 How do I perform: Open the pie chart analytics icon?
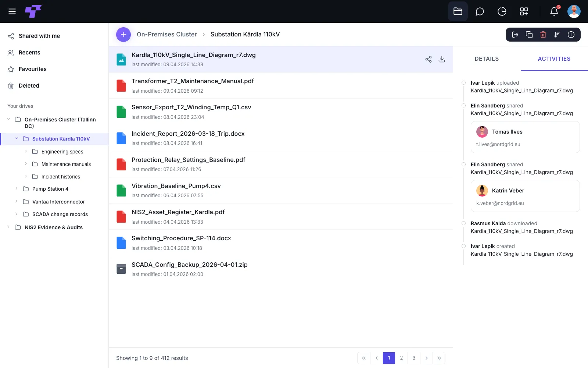pos(502,11)
